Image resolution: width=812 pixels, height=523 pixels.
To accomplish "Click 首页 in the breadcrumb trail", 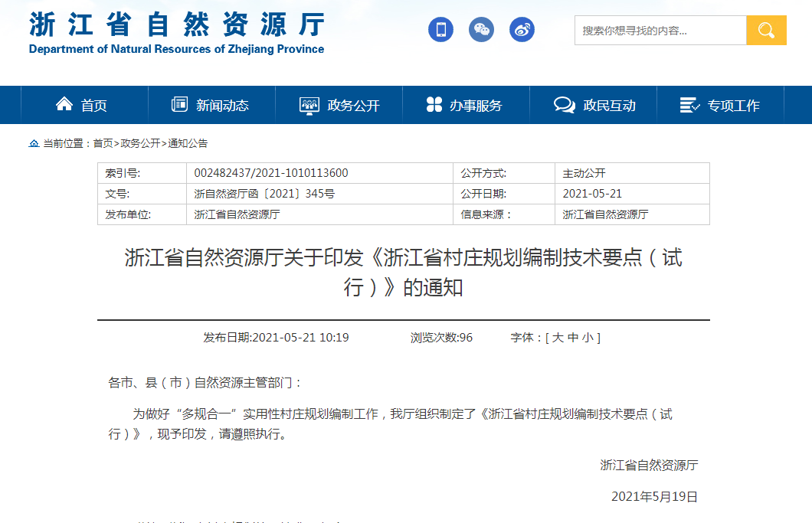I will [103, 143].
